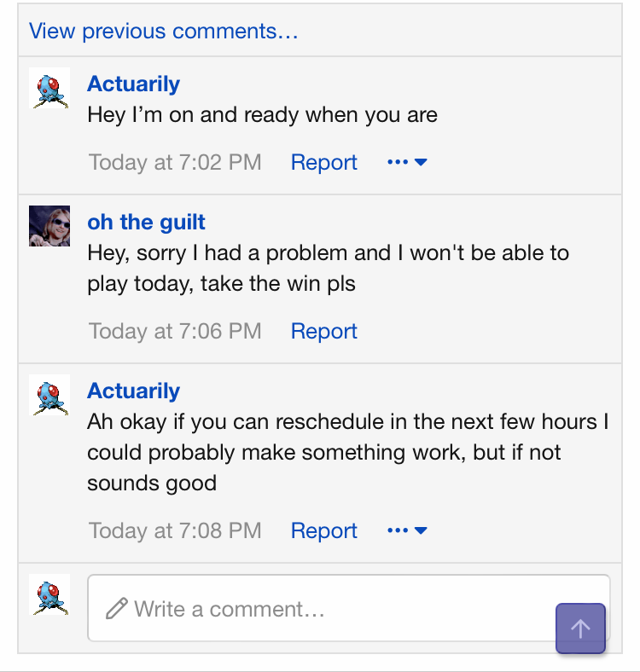Click the pencil icon in comment box
Image resolution: width=640 pixels, height=672 pixels.
click(117, 609)
